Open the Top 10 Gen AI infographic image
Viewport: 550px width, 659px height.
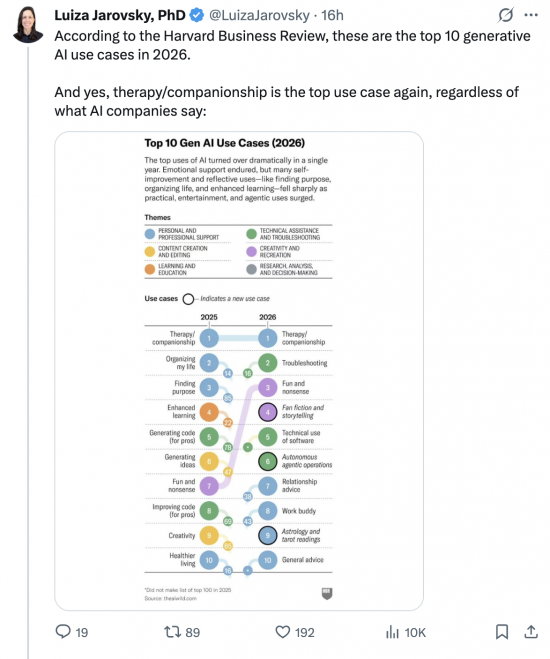[x=239, y=371]
